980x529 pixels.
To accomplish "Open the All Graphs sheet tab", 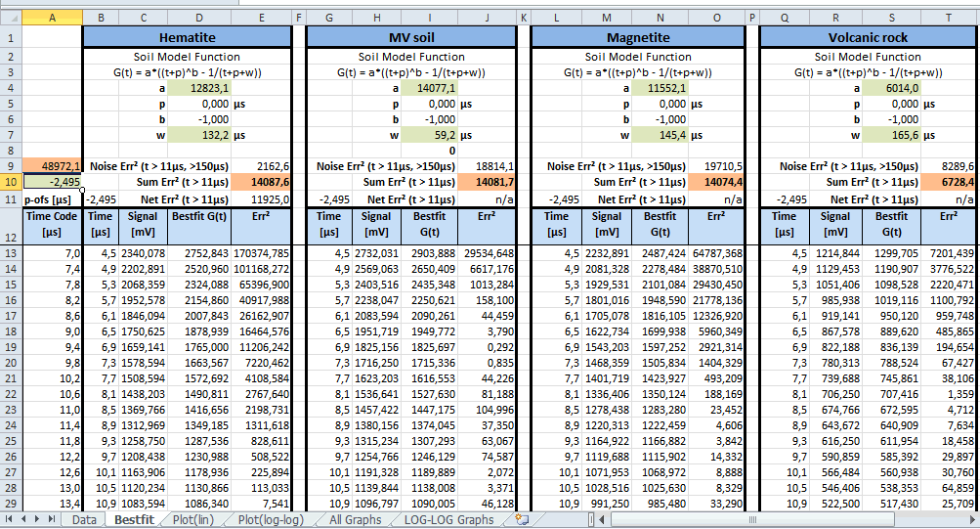I will pos(355,519).
